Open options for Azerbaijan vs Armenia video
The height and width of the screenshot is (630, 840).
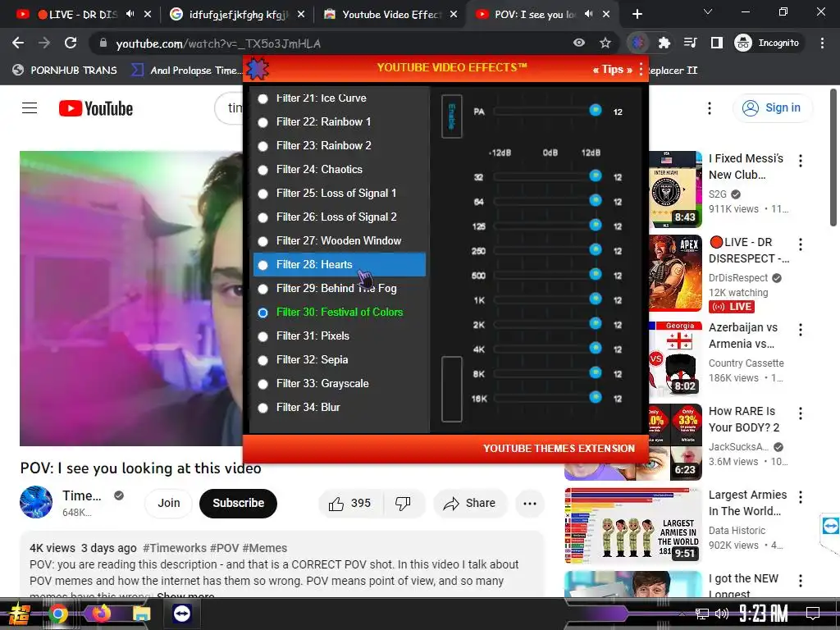[x=801, y=330]
